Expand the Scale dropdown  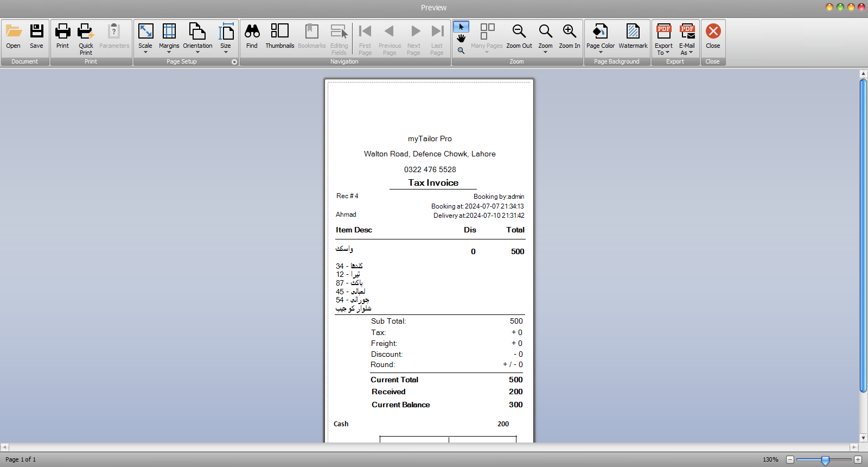click(145, 39)
